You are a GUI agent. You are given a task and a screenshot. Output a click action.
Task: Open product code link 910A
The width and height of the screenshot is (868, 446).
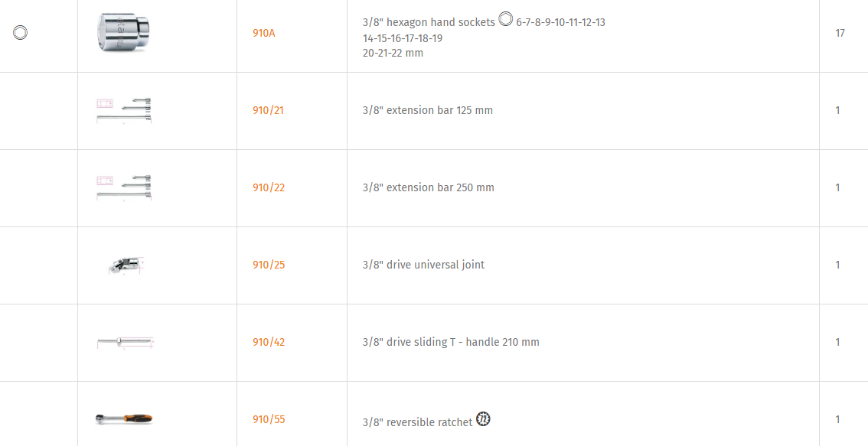pos(264,34)
